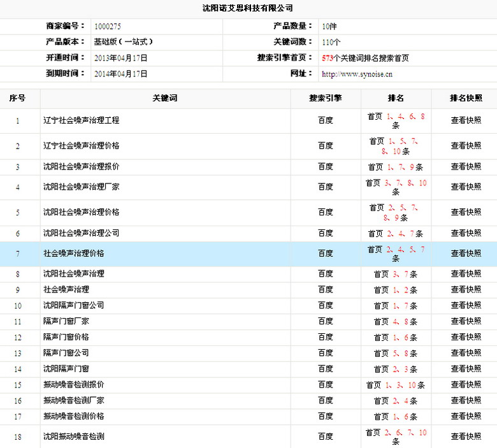497x448 pixels.
Task: Open 查看快照 in row 沈阳社会噪声治理价格
Action: [x=466, y=212]
